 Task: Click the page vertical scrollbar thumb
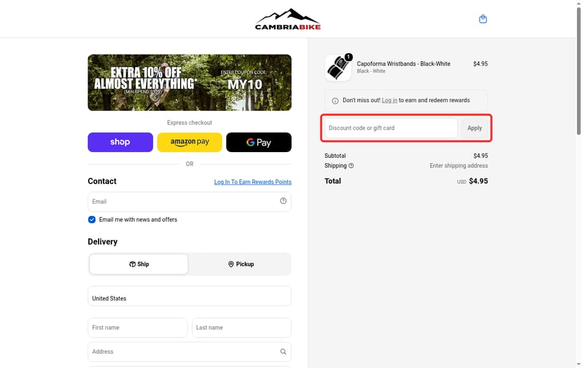point(579,70)
